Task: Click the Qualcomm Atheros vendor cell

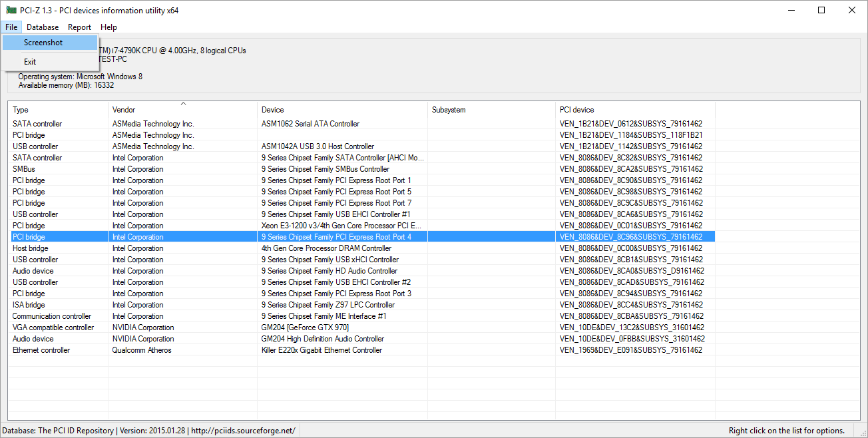Action: (142, 350)
